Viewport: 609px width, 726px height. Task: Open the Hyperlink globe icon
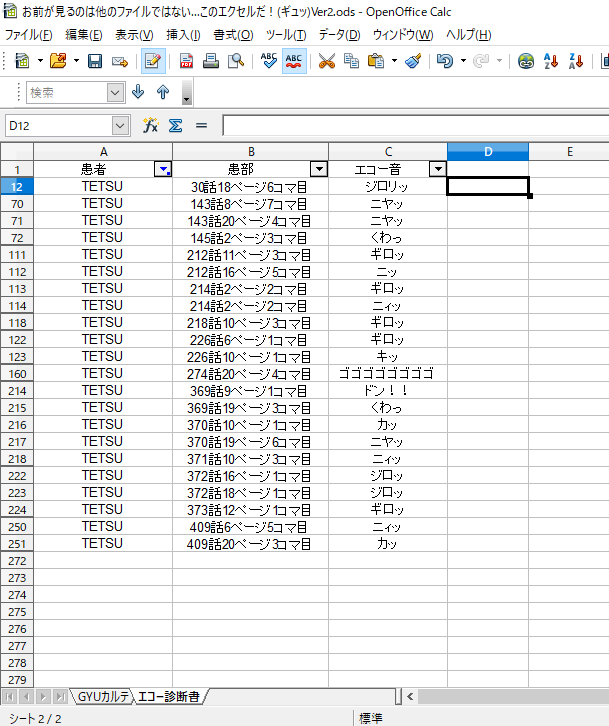(526, 61)
